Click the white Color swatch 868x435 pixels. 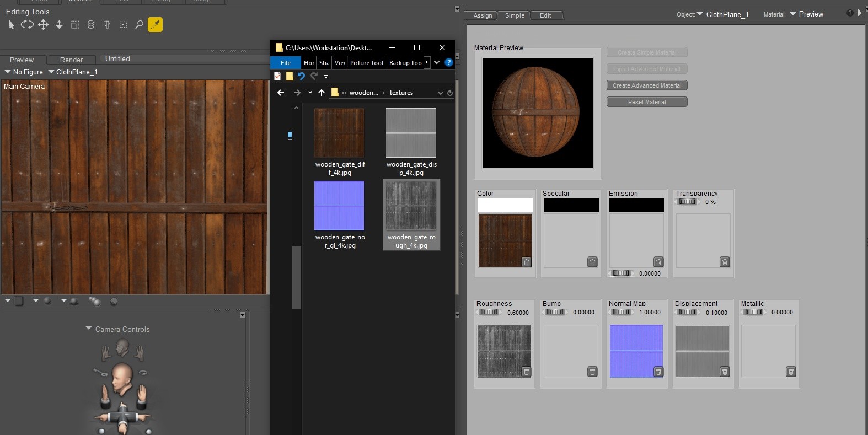pos(505,205)
